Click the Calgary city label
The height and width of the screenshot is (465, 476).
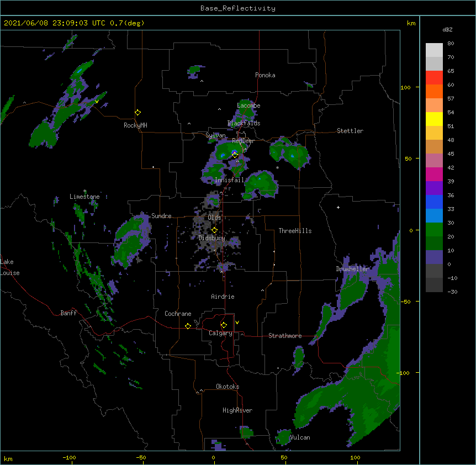click(x=220, y=333)
